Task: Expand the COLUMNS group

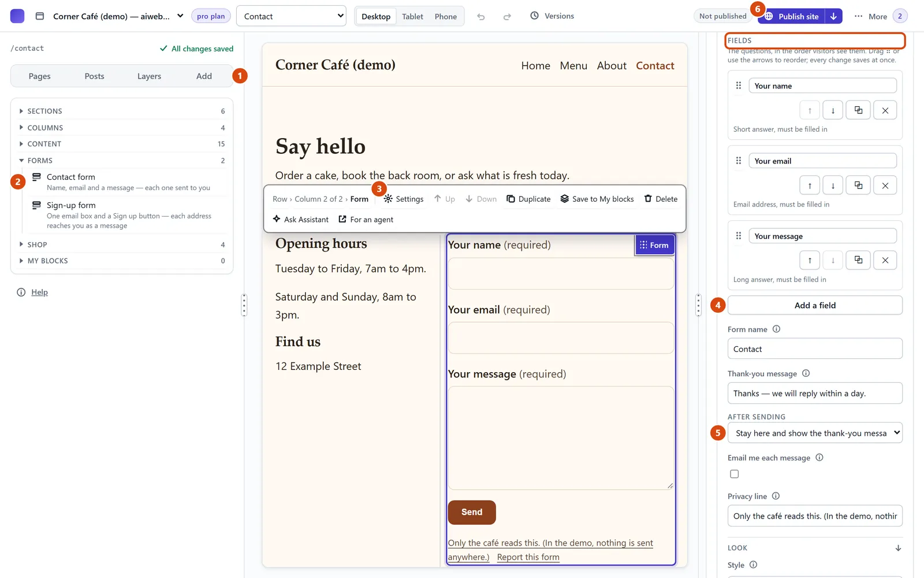Action: coord(122,128)
